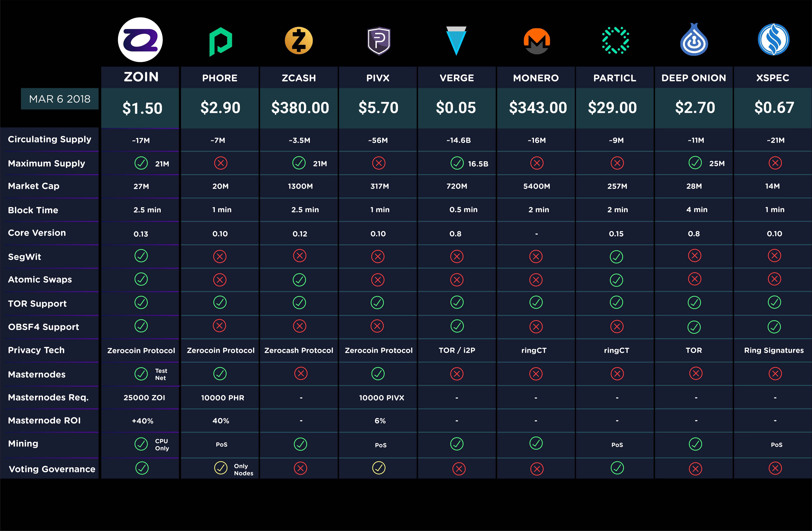Click PHORE Masternodes green check
The height and width of the screenshot is (531, 812).
[x=220, y=374]
